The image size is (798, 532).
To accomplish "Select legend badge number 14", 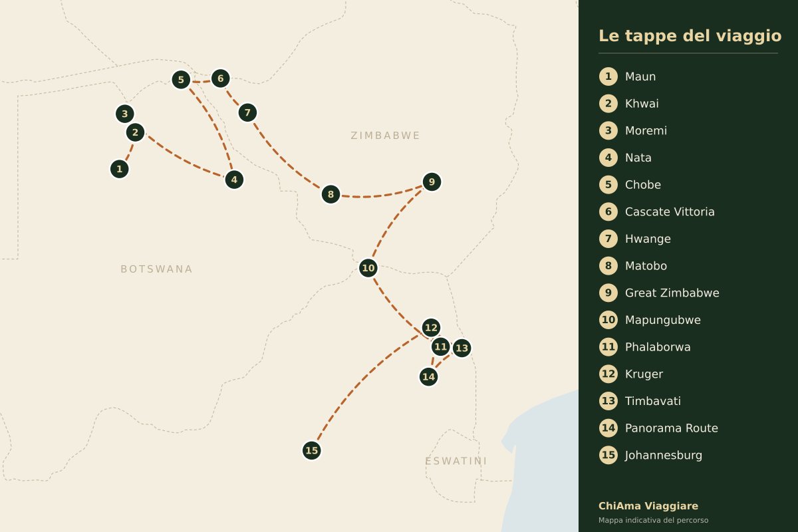I will tap(608, 428).
